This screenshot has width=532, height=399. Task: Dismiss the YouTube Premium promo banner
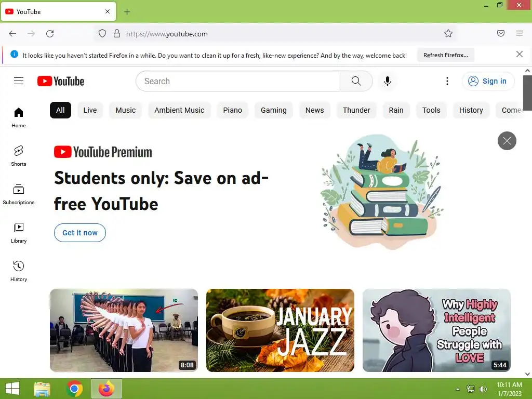point(507,141)
